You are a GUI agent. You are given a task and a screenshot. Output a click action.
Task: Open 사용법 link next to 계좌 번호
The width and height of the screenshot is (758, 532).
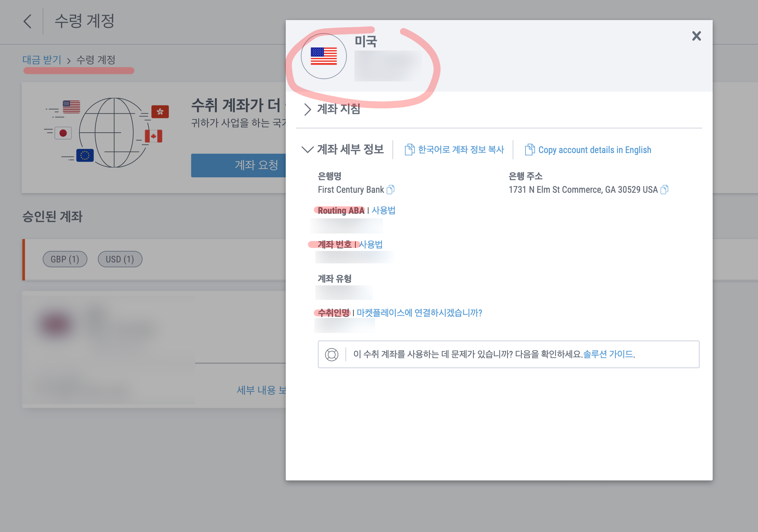coord(371,245)
